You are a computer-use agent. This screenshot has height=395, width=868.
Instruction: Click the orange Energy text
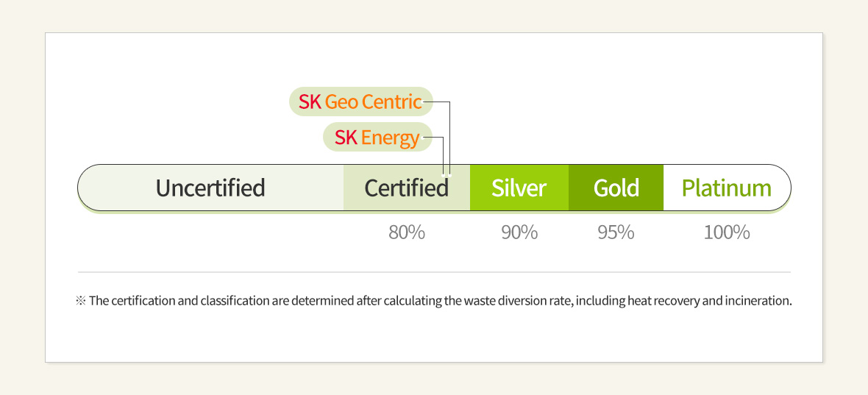[390, 138]
